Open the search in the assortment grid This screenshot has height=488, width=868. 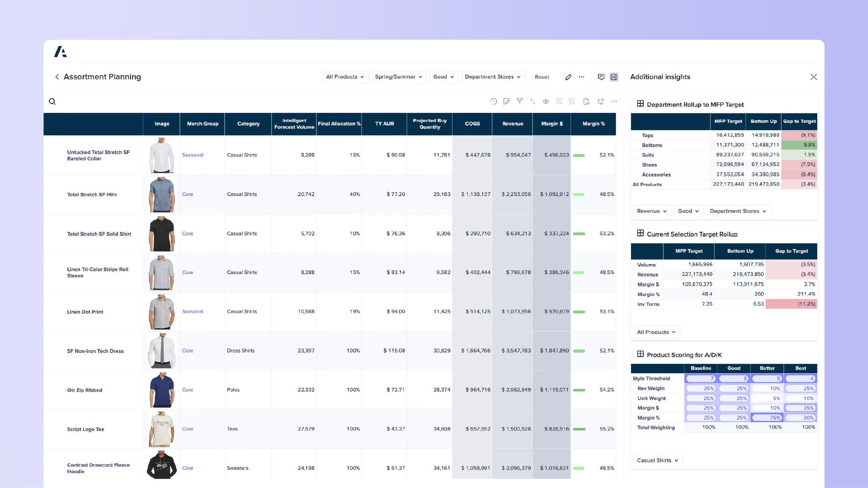52,102
